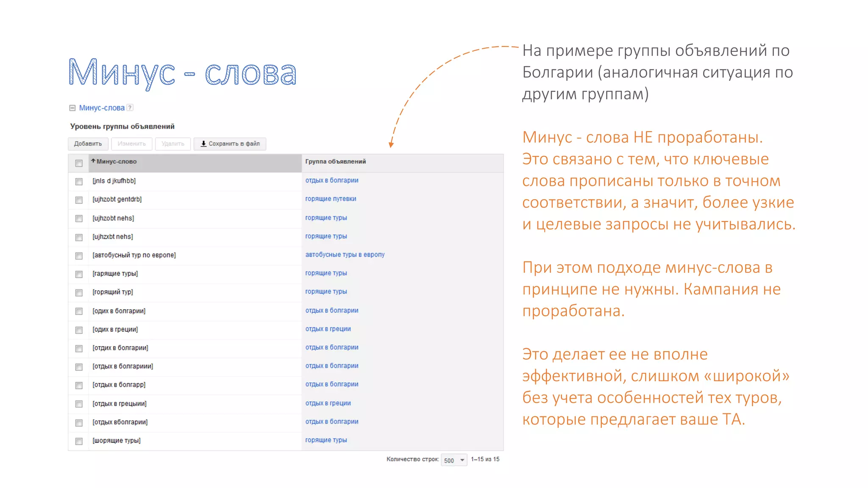Open the Минус-слова section link
This screenshot has width=868, height=488.
(x=102, y=108)
